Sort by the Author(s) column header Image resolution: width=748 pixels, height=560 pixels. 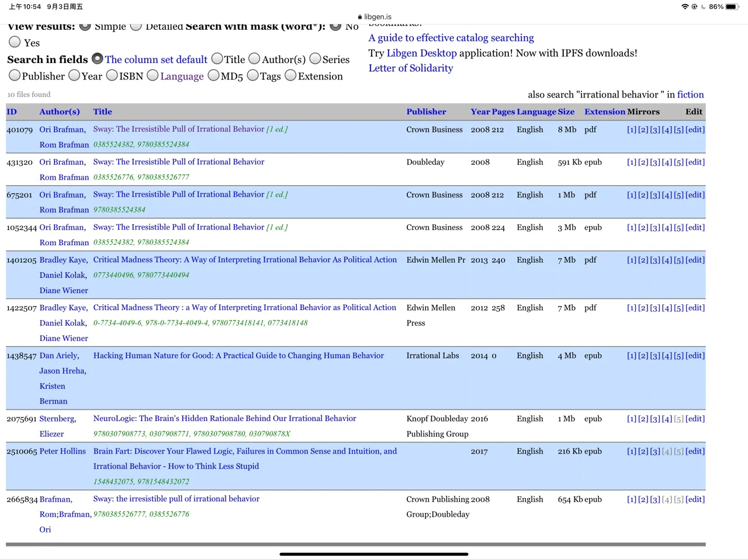(x=60, y=112)
